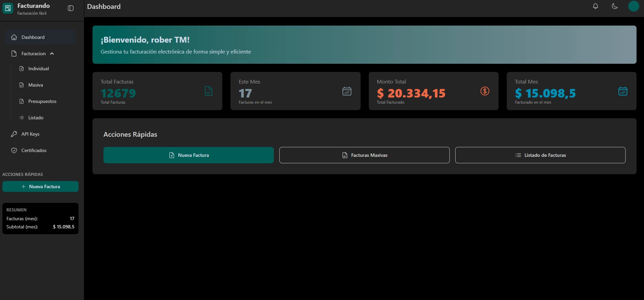This screenshot has width=644, height=300.
Task: Click the dollar coin icon in Monto Total
Action: coord(485,91)
